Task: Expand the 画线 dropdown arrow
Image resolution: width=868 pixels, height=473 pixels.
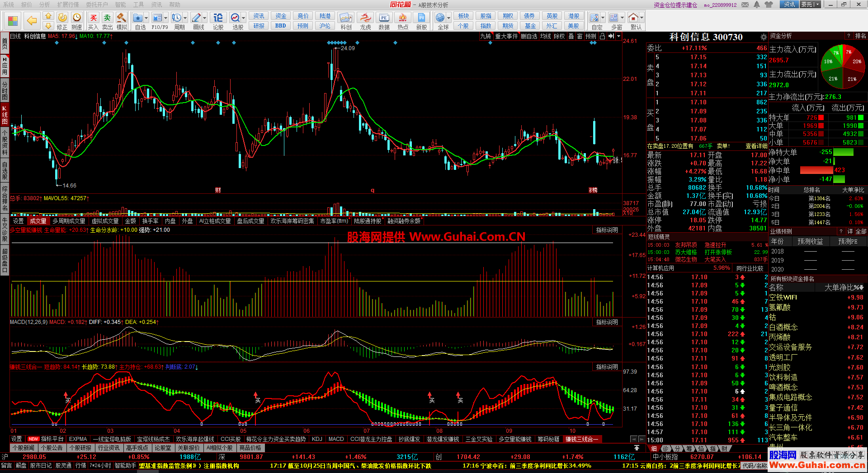Action: click(x=204, y=18)
